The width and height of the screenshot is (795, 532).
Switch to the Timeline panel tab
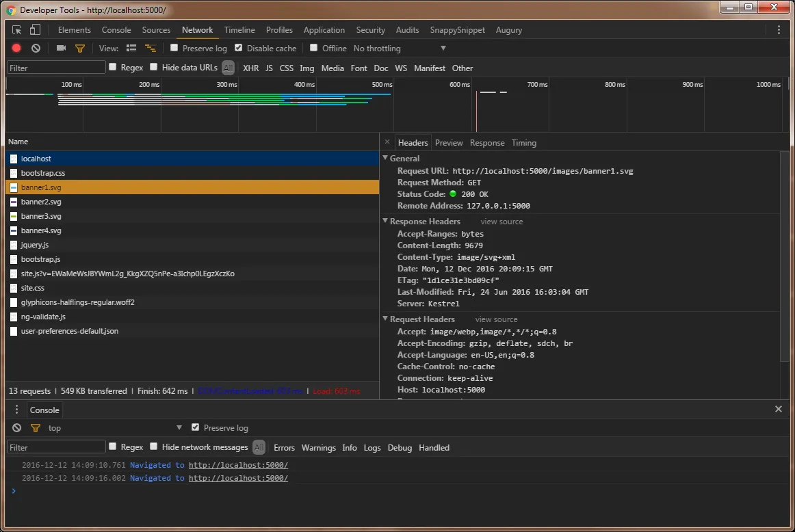[x=239, y=30]
